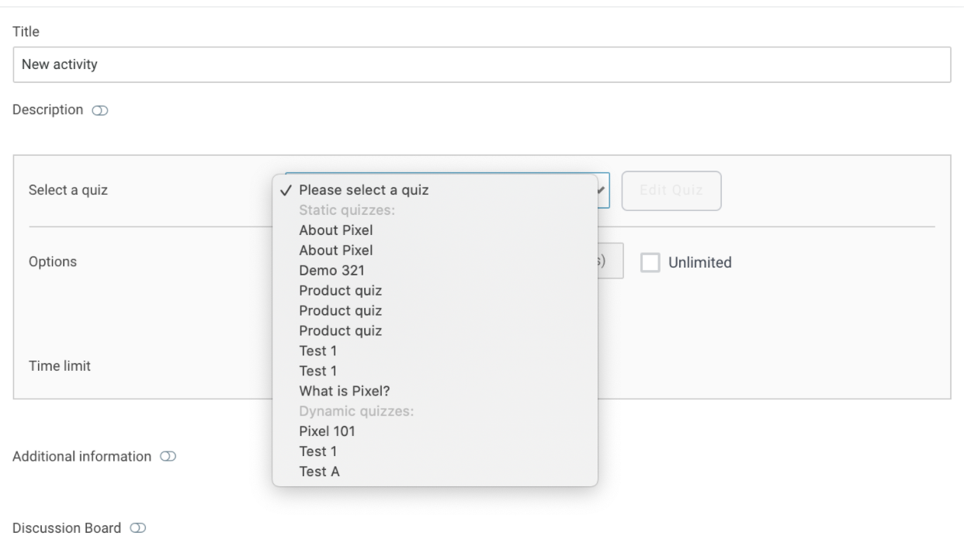
Task: Click the quiz select box arrow
Action: [x=603, y=190]
